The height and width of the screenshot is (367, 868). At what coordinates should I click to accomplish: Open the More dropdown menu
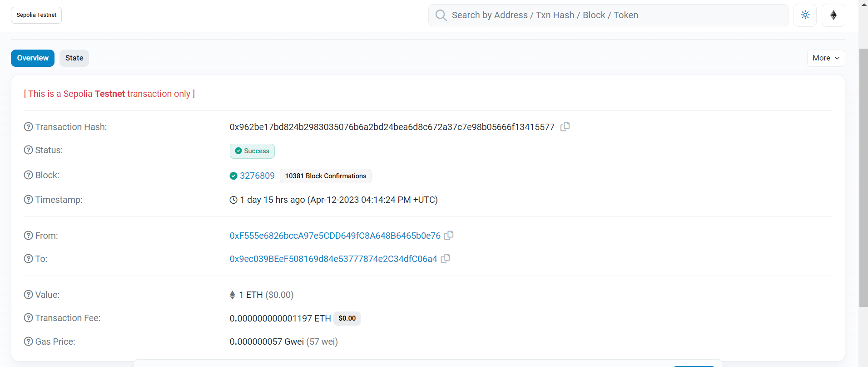click(826, 58)
